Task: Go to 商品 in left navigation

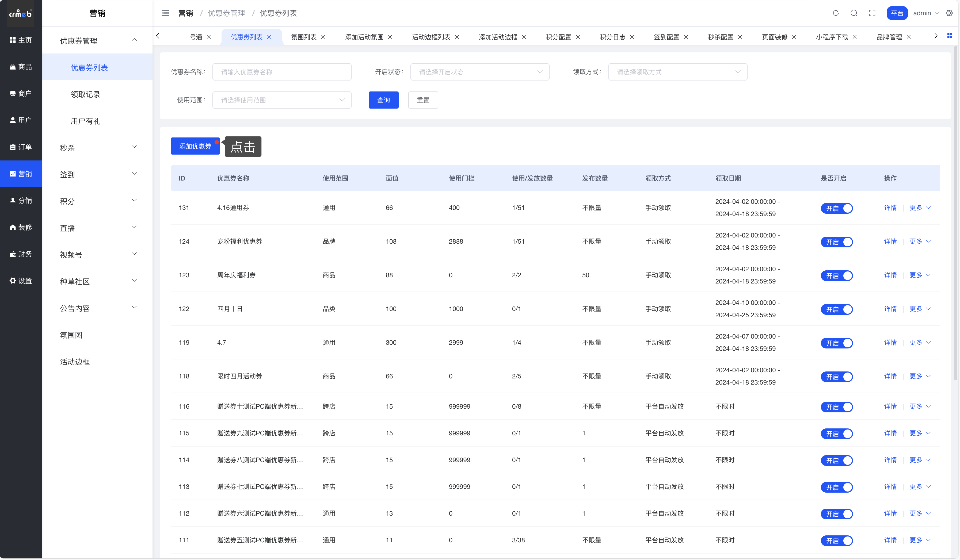Action: [21, 67]
